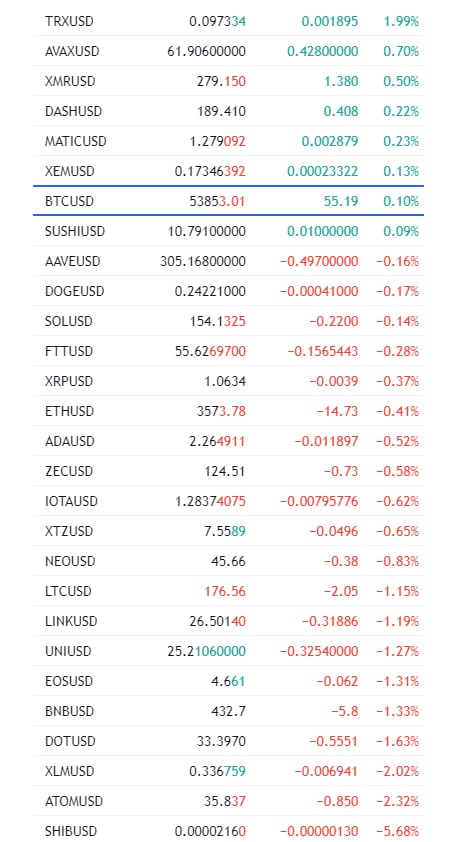Click the UNIUSD row
462x842 pixels.
point(228,651)
